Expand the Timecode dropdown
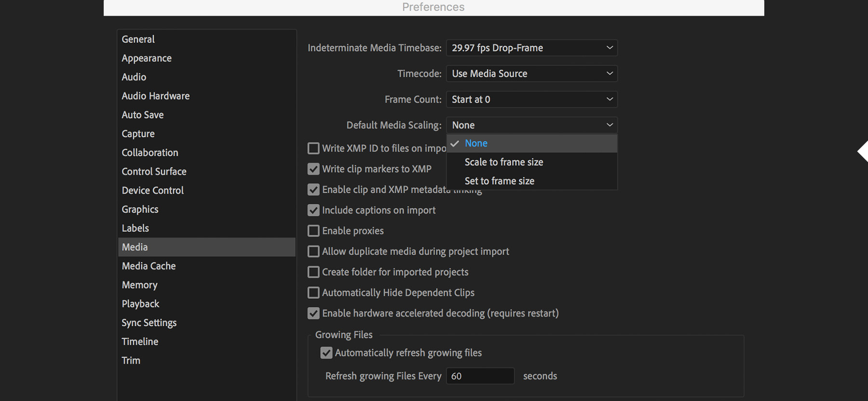This screenshot has height=401, width=868. pos(532,74)
